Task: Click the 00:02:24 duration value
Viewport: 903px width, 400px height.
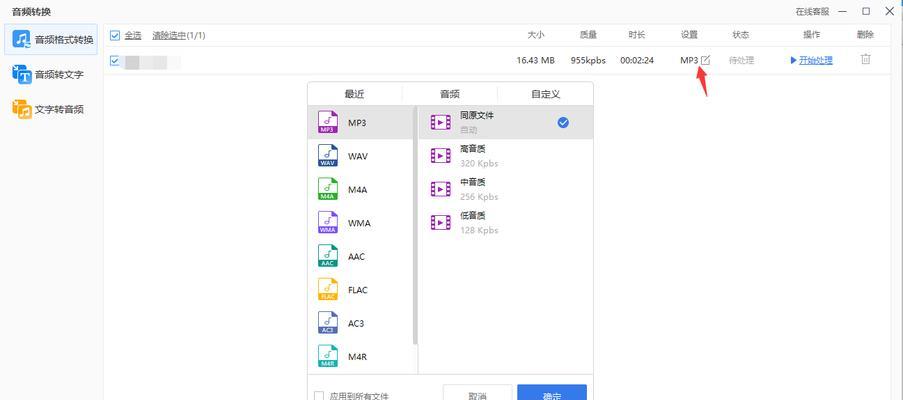Action: (x=637, y=60)
